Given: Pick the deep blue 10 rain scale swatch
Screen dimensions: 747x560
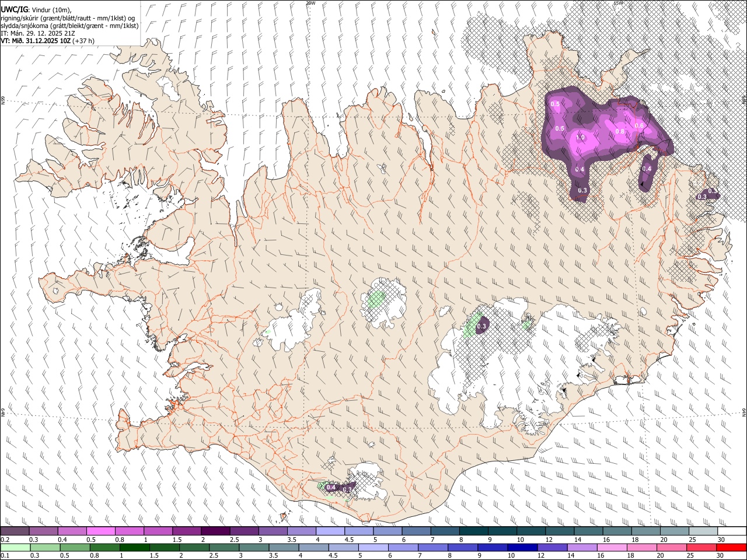Looking at the screenshot, I should tap(522, 547).
